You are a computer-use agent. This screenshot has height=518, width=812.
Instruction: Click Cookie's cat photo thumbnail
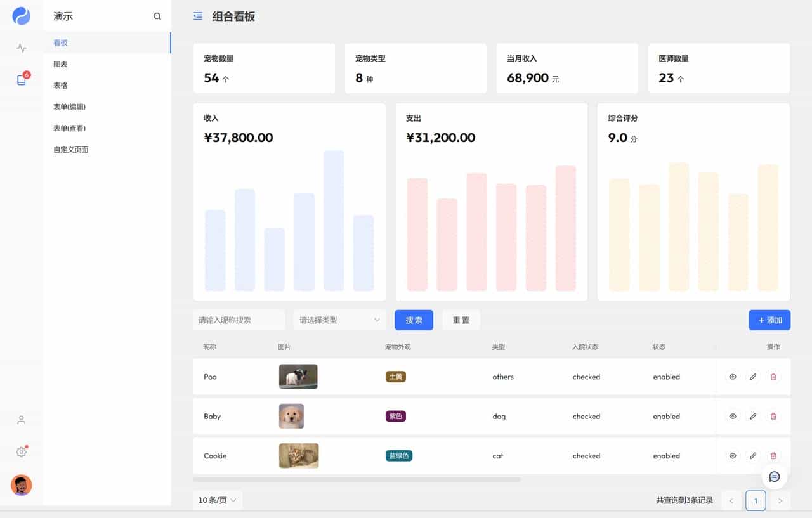(298, 456)
